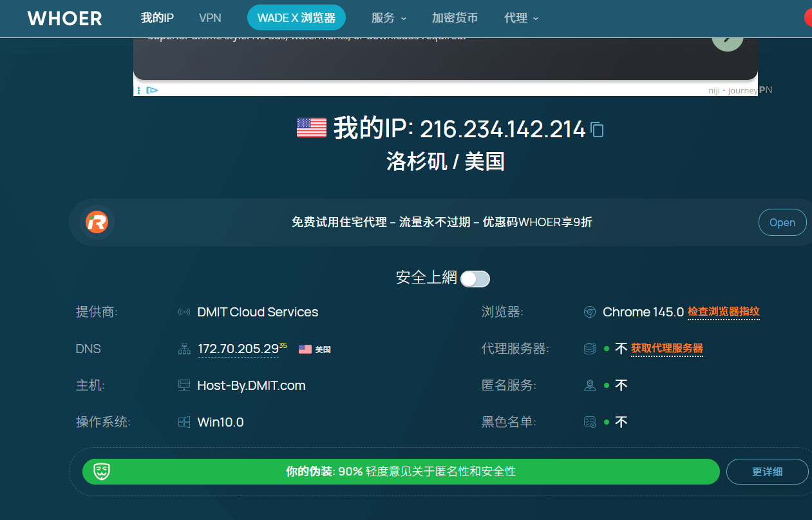The height and width of the screenshot is (520, 812).
Task: Click the US flag next to 我的IP heading
Action: (x=311, y=128)
